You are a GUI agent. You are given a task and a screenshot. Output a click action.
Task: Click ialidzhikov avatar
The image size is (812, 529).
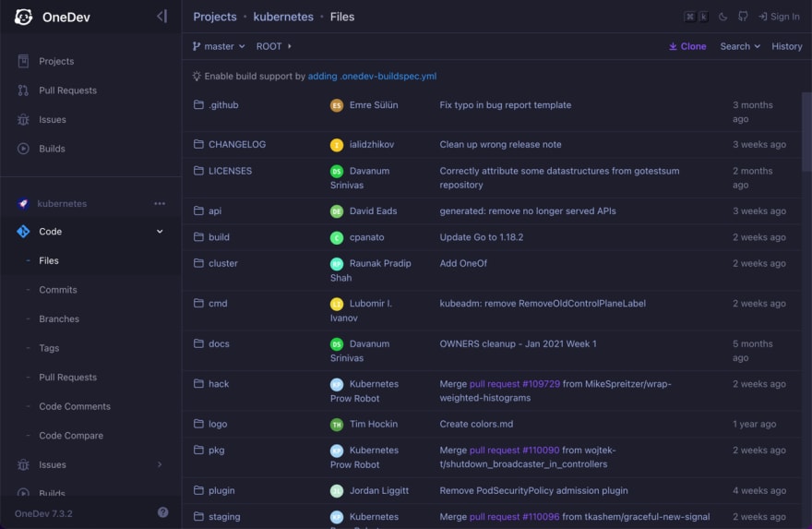tap(337, 145)
